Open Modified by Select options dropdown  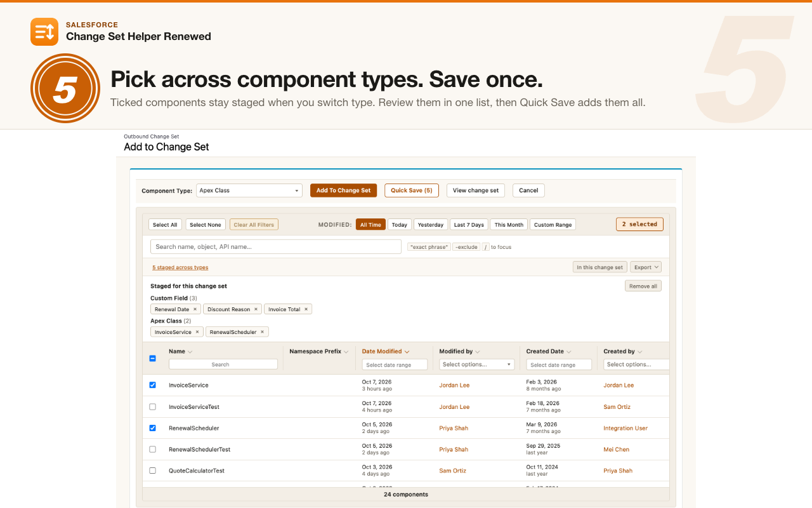(x=477, y=364)
